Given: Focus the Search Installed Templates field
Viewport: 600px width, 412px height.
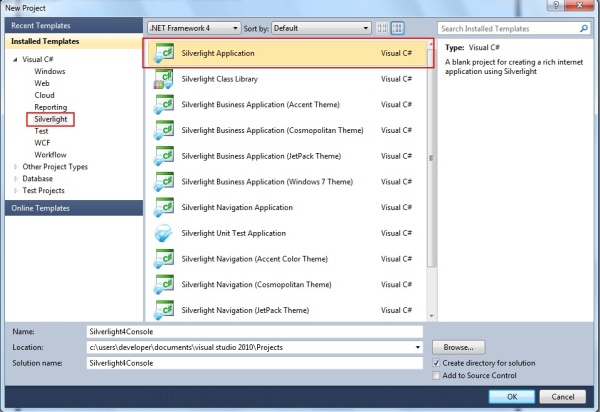Looking at the screenshot, I should (x=509, y=28).
